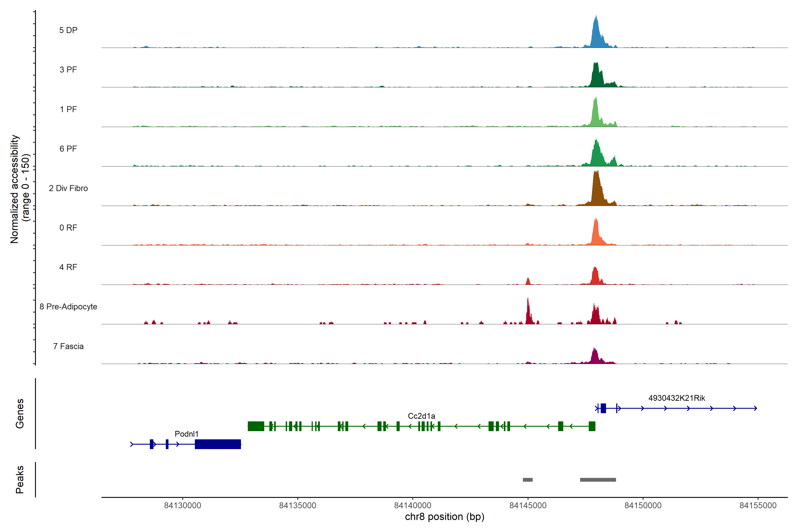The image size is (798, 532).
Task: Click the Cc2d1a gene label
Action: [421, 416]
